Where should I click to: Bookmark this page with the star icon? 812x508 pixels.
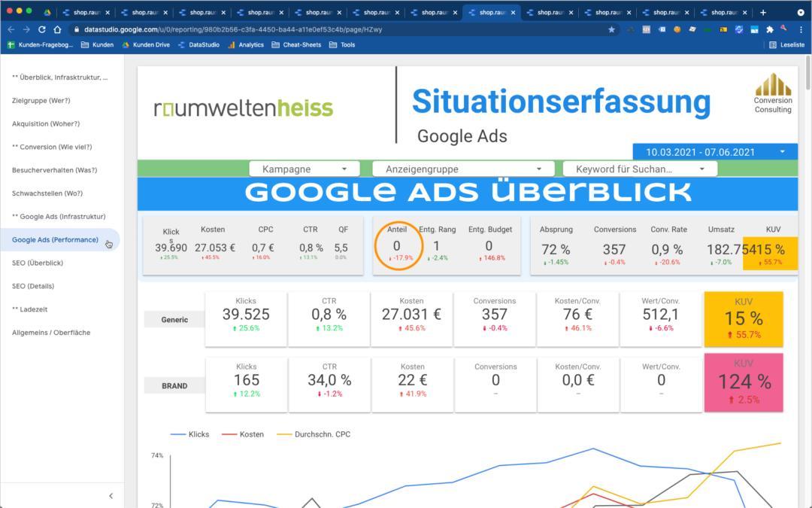(x=611, y=29)
